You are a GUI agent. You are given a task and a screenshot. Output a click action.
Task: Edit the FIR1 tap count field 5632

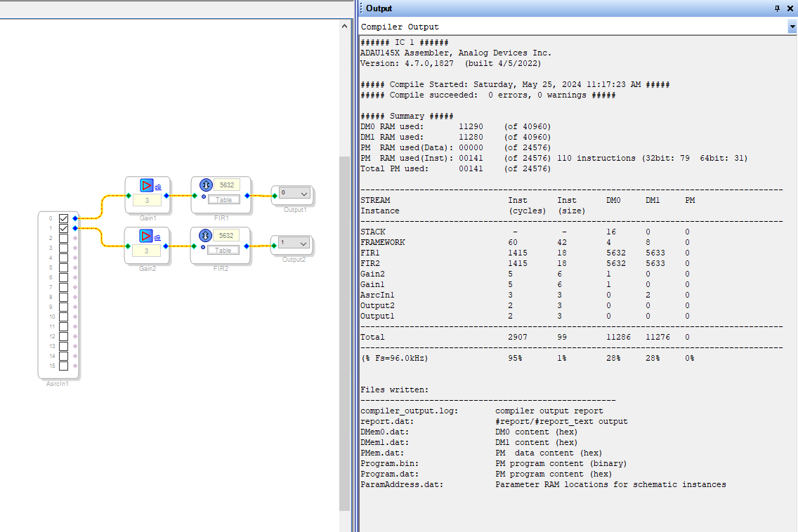226,185
